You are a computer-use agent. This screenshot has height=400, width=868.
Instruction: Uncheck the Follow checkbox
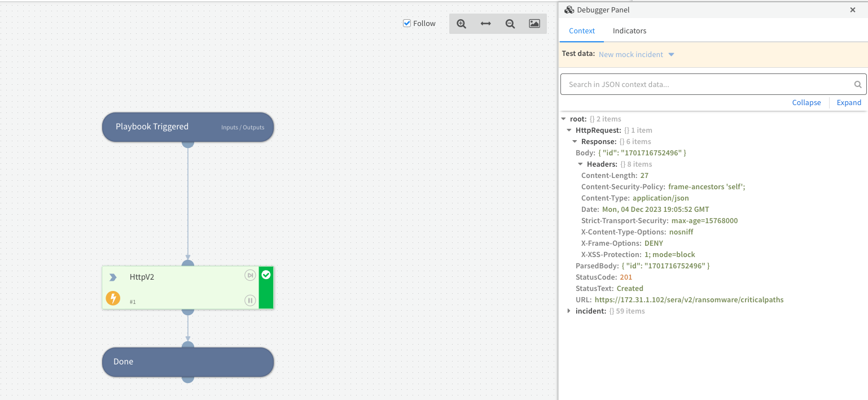407,23
